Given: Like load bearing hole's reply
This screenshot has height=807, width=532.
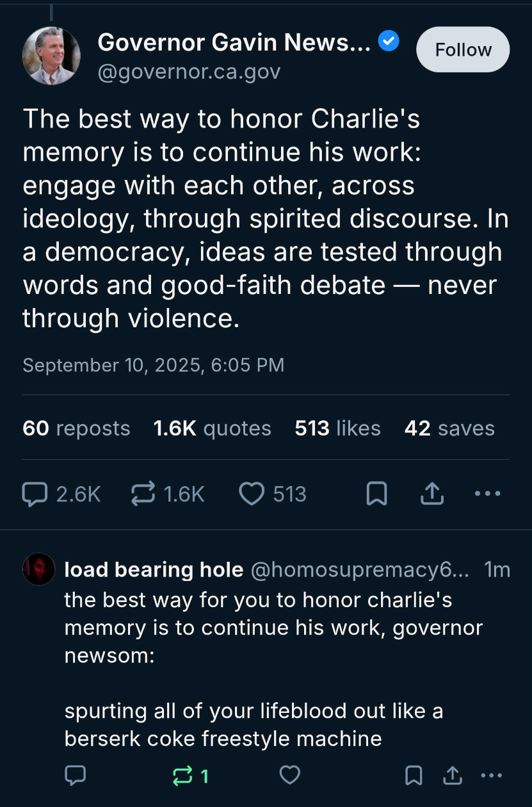Looking at the screenshot, I should (x=290, y=776).
